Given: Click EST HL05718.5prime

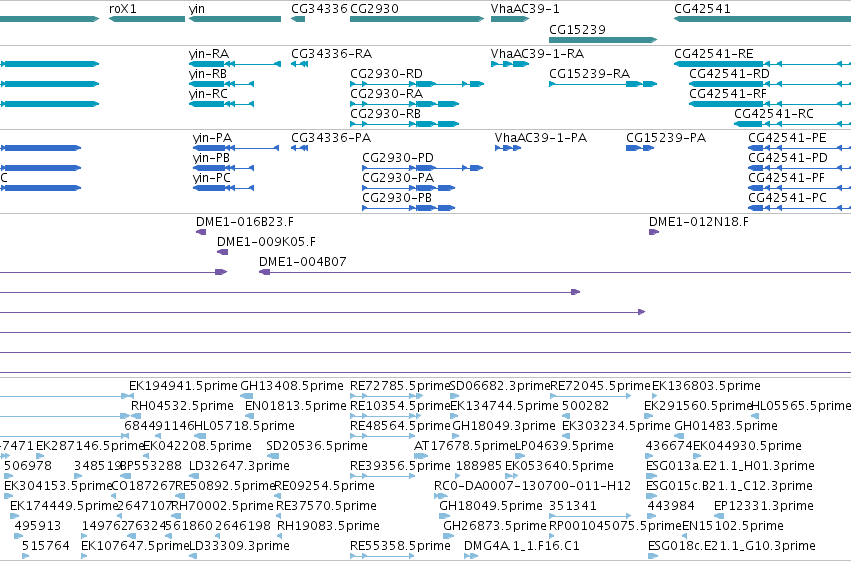Looking at the screenshot, I should (x=244, y=426).
